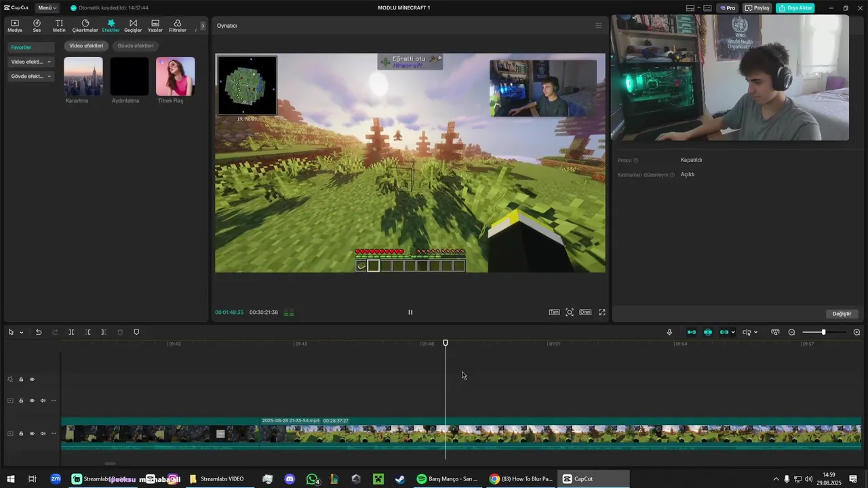This screenshot has height=488, width=868.
Task: Click the delete trash icon in timeline toolbar
Action: (120, 332)
